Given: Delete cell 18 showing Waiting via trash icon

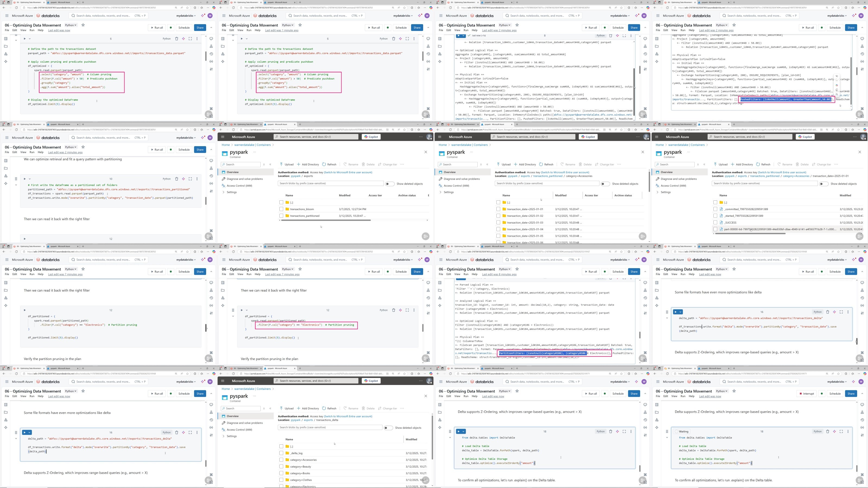Looking at the screenshot, I should click(x=828, y=431).
